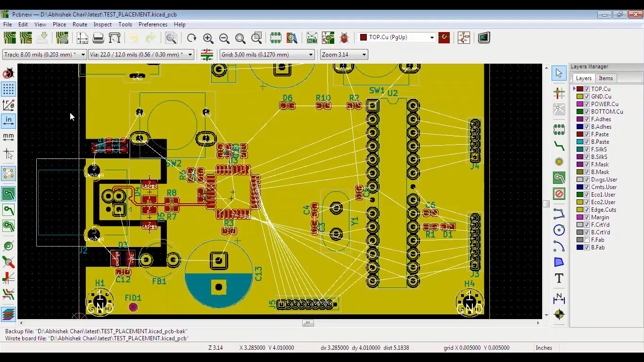Open the Find text magnifier icon

(x=171, y=38)
